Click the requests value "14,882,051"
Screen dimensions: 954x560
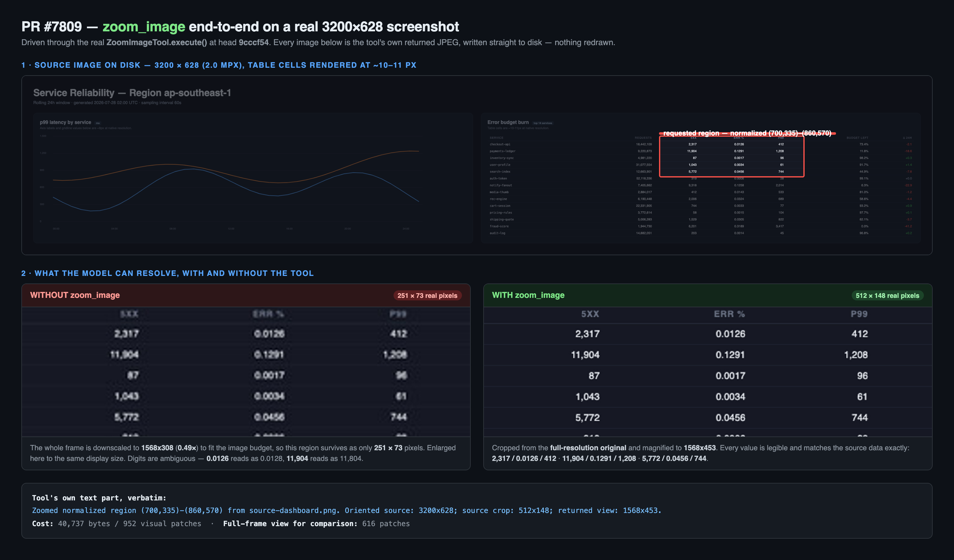[x=644, y=233]
